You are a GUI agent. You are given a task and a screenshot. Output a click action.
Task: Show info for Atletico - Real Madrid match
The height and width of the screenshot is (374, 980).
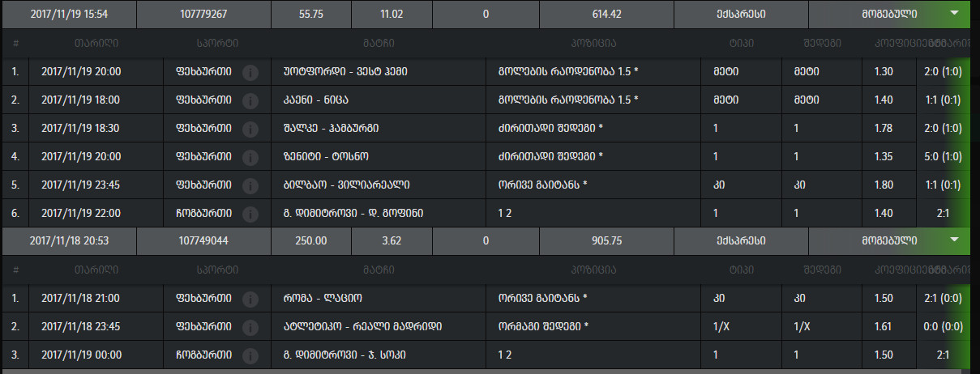[250, 326]
